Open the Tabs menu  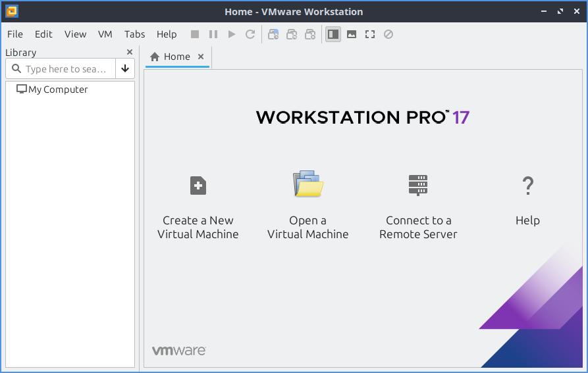click(134, 34)
